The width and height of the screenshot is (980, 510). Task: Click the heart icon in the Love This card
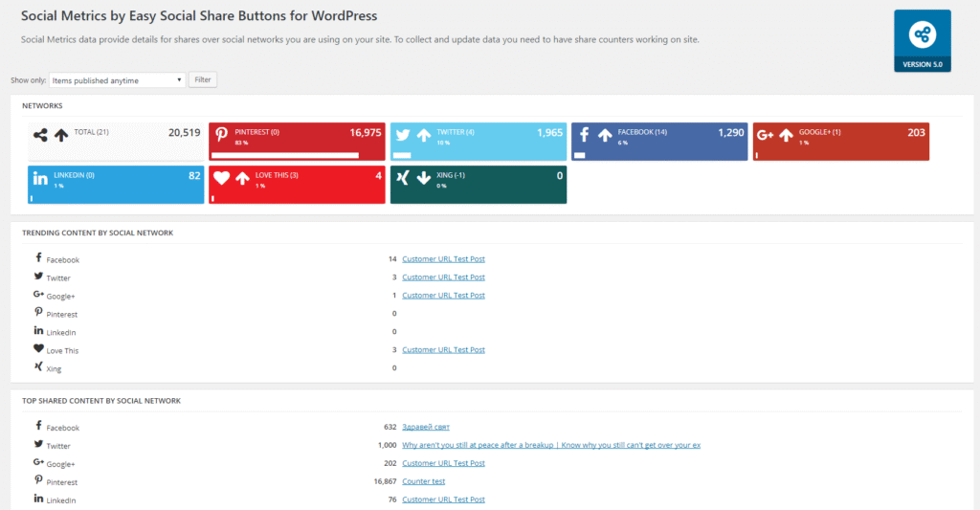(x=221, y=178)
